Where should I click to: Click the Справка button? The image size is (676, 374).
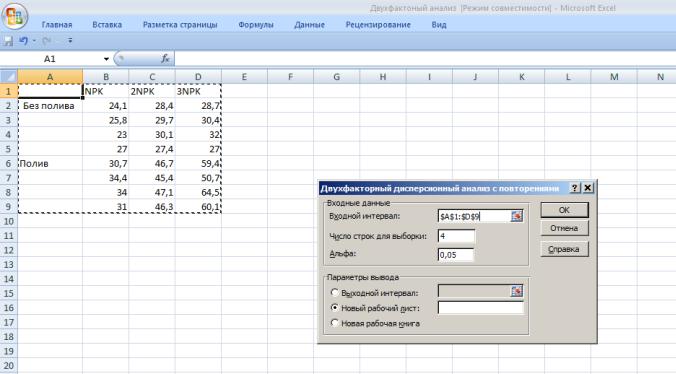[x=564, y=249]
